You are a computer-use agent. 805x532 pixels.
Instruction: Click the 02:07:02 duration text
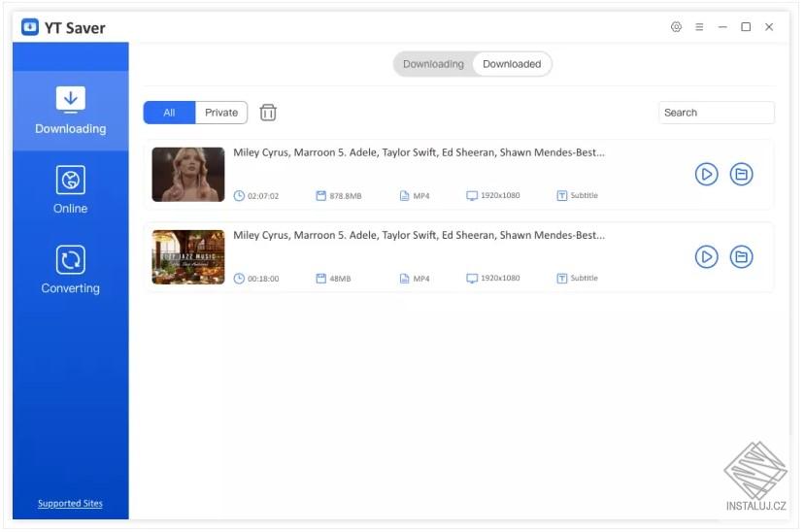(x=263, y=196)
